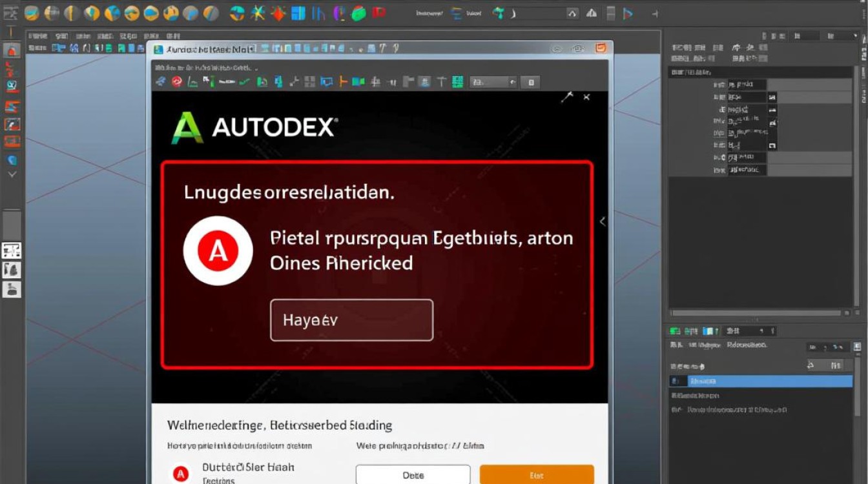
Task: Click the red diamond shelf icon
Action: pos(279,13)
